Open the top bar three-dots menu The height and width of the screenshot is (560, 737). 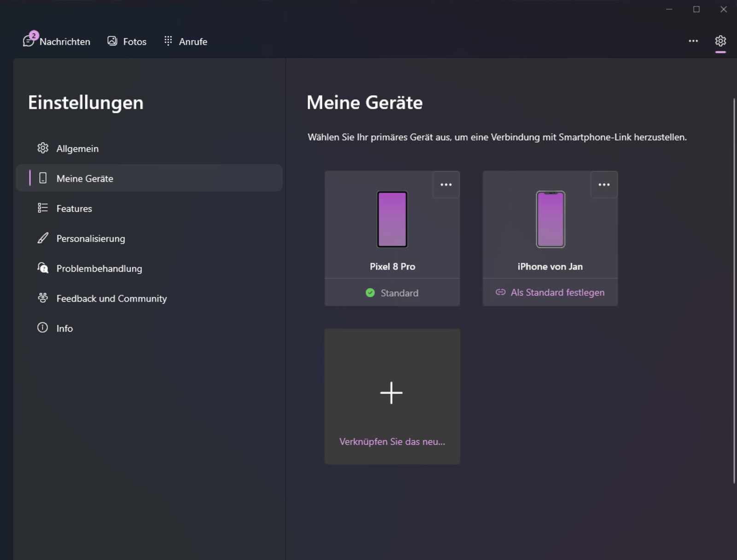coord(693,41)
